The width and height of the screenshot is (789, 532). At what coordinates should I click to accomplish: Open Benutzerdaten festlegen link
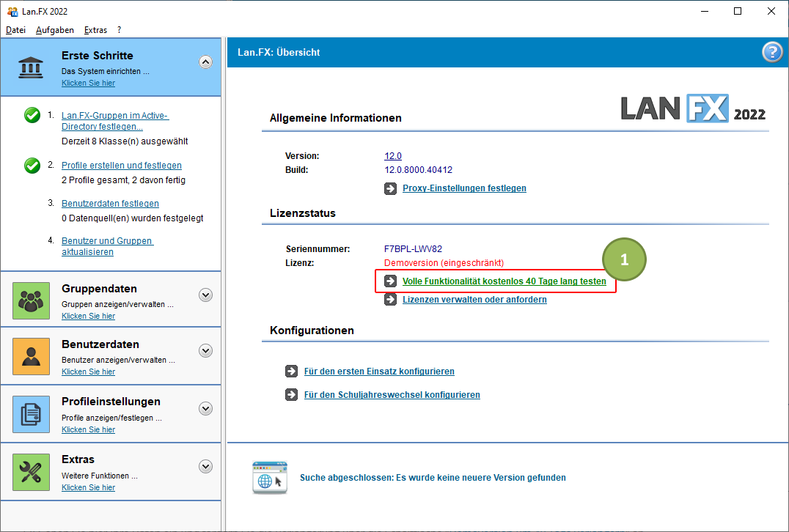click(110, 204)
